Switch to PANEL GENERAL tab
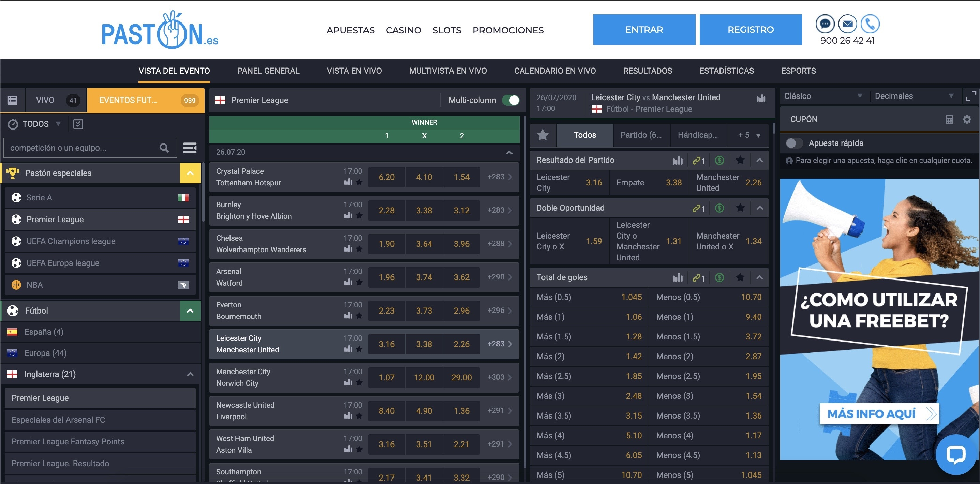The image size is (980, 484). (x=268, y=71)
